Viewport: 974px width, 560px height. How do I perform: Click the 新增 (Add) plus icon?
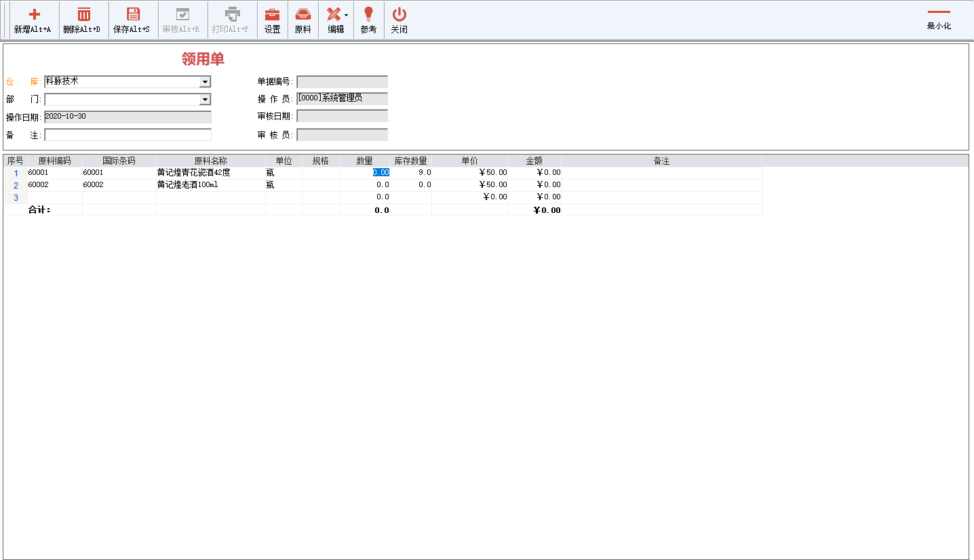(x=34, y=14)
